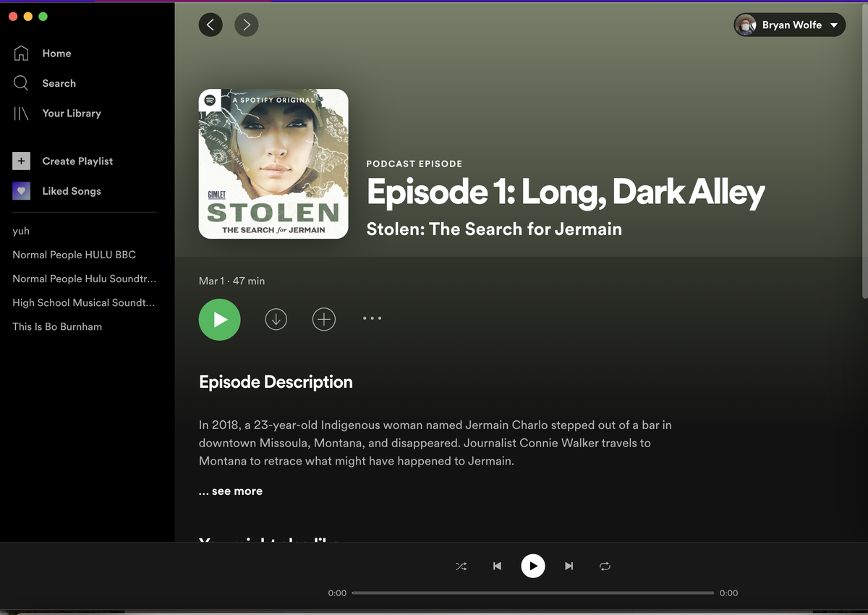Download the episode with the download arrow
868x615 pixels.
[x=276, y=319]
